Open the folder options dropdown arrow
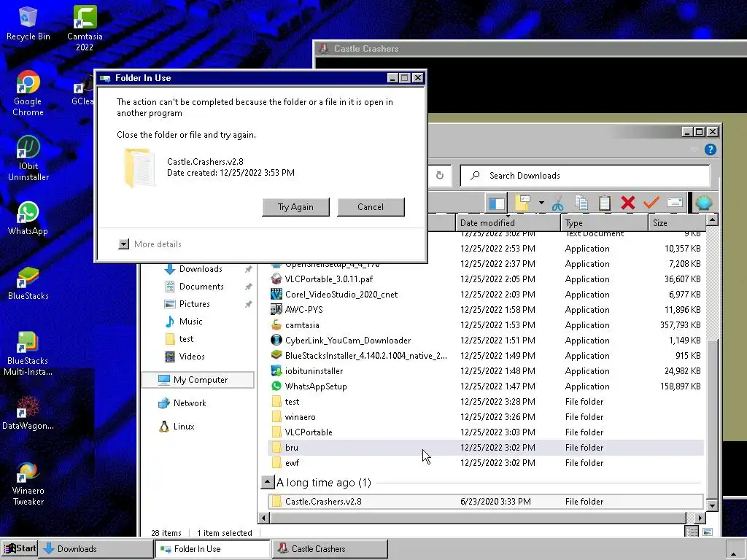The height and width of the screenshot is (560, 747). (542, 203)
